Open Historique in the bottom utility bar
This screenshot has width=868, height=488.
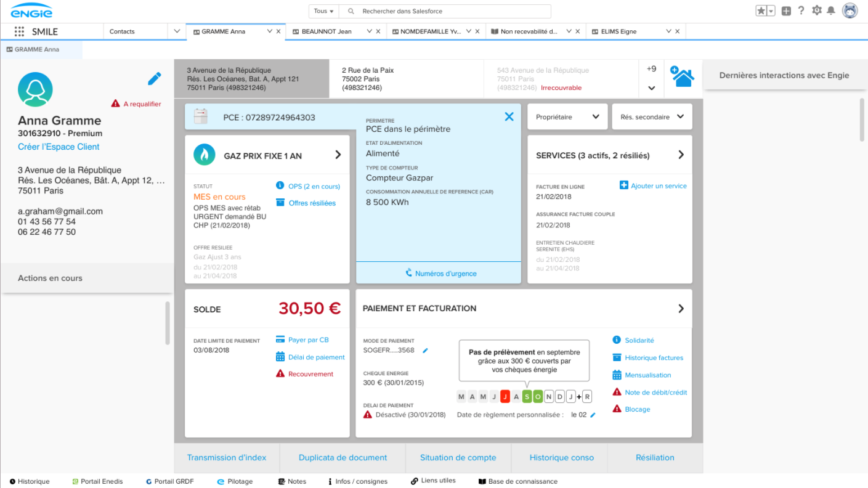[29, 481]
